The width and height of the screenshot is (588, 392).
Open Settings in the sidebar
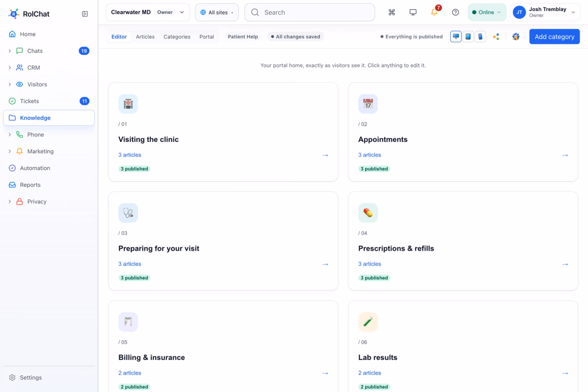click(x=49, y=378)
